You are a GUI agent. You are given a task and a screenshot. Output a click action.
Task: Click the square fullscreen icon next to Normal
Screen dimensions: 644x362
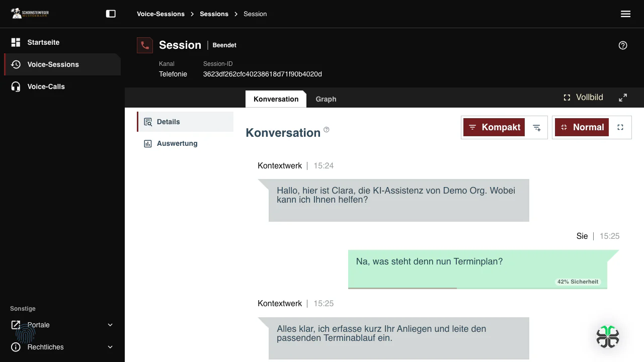point(620,128)
